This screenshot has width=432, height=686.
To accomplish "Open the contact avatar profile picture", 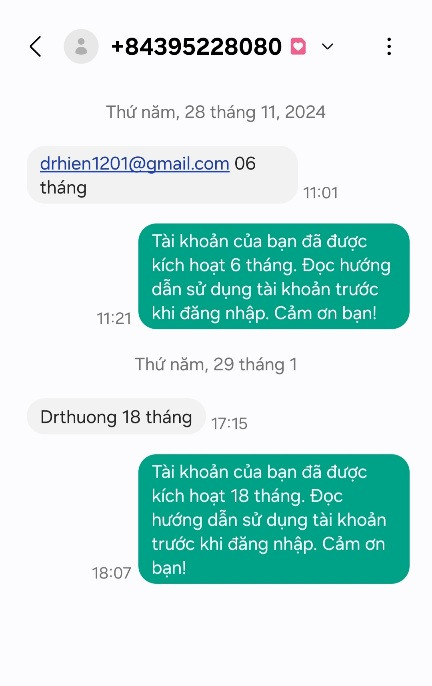I will click(81, 46).
